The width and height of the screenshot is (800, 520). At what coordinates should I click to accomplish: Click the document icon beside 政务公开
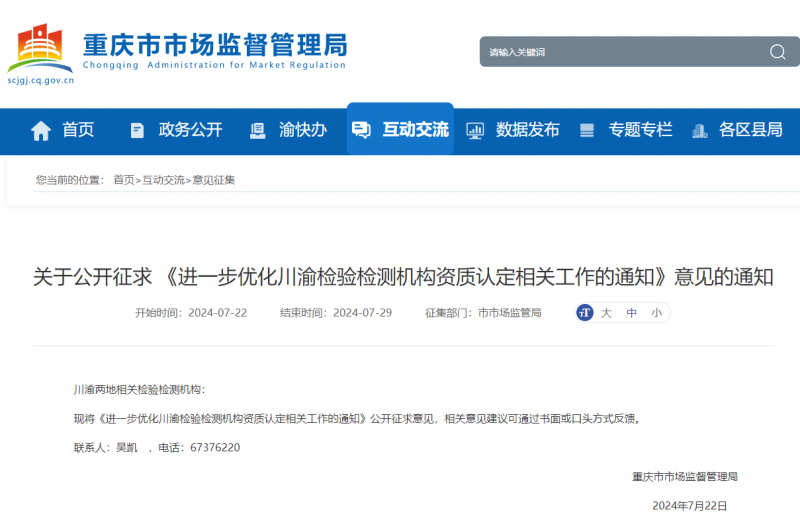(x=137, y=130)
